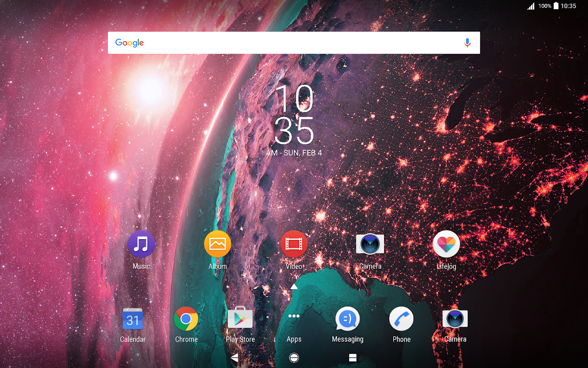Expand the up-arrow above Apps
The height and width of the screenshot is (368, 588).
[294, 287]
